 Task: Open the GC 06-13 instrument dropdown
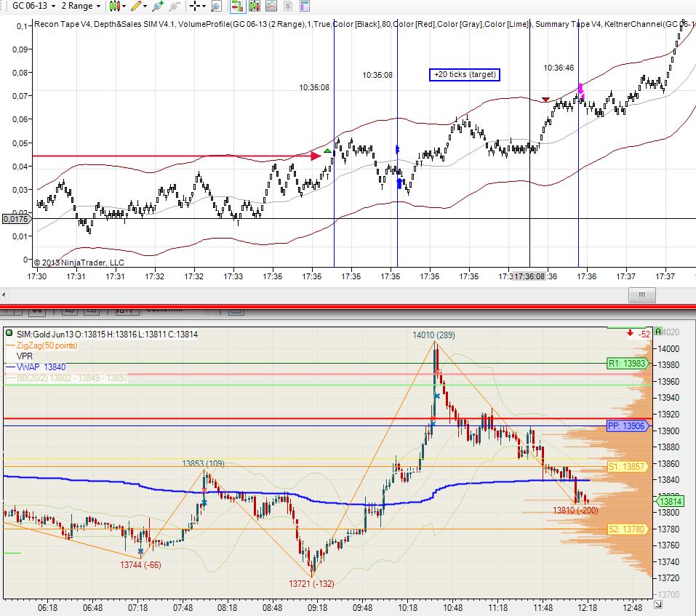pos(33,6)
